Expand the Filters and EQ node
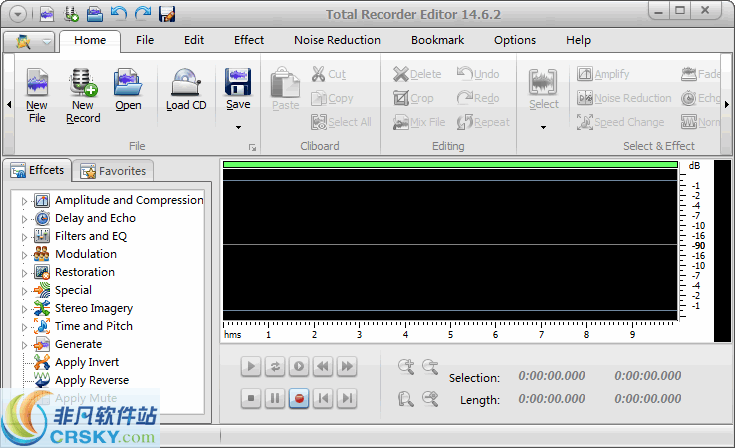The image size is (735, 448). [x=24, y=237]
